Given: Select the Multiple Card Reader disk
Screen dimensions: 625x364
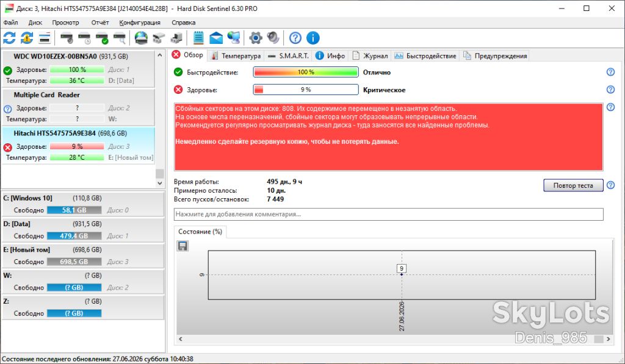Looking at the screenshot, I should [78, 107].
